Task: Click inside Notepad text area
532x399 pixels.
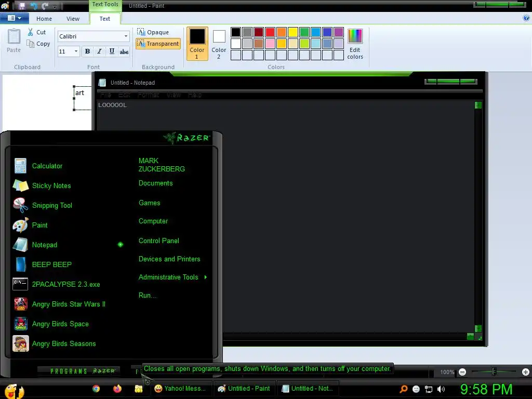Action: click(286, 216)
